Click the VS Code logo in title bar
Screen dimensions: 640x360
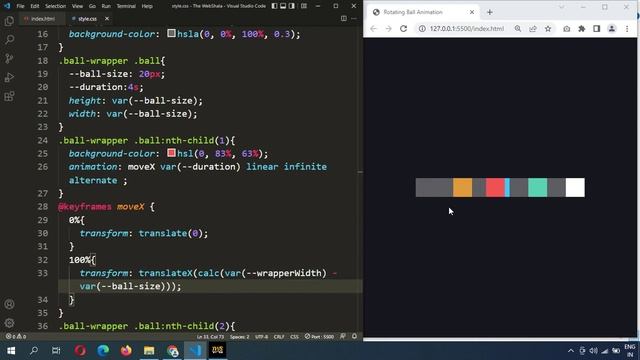point(7,6)
